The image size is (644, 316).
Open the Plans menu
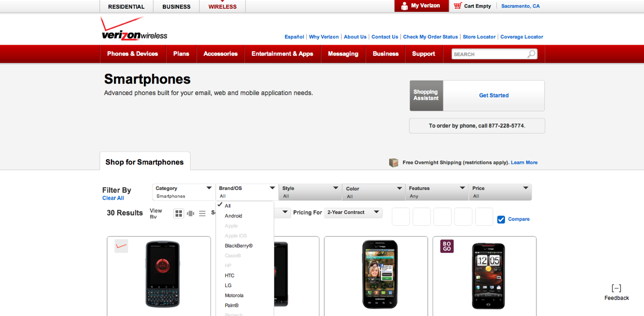pos(181,54)
